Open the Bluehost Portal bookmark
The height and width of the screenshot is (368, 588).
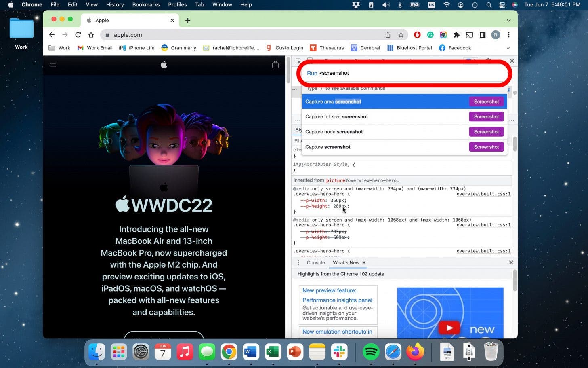tap(409, 48)
